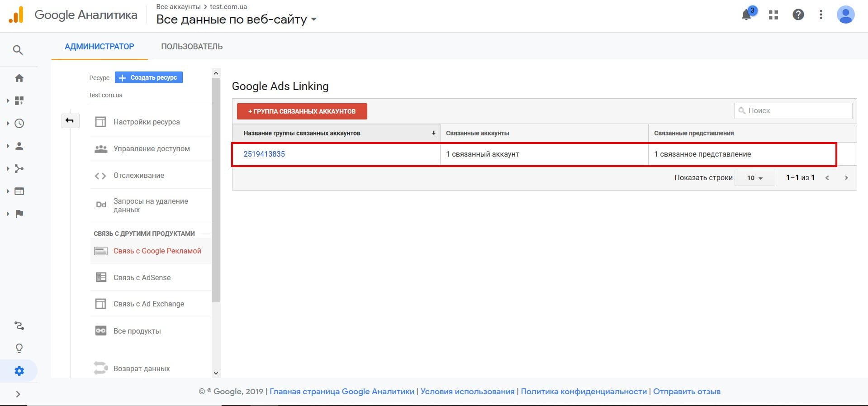Switch to the ПОЛЬЗОВАТЕЛЬ tab
Image resolution: width=868 pixels, height=406 pixels.
pyautogui.click(x=192, y=47)
